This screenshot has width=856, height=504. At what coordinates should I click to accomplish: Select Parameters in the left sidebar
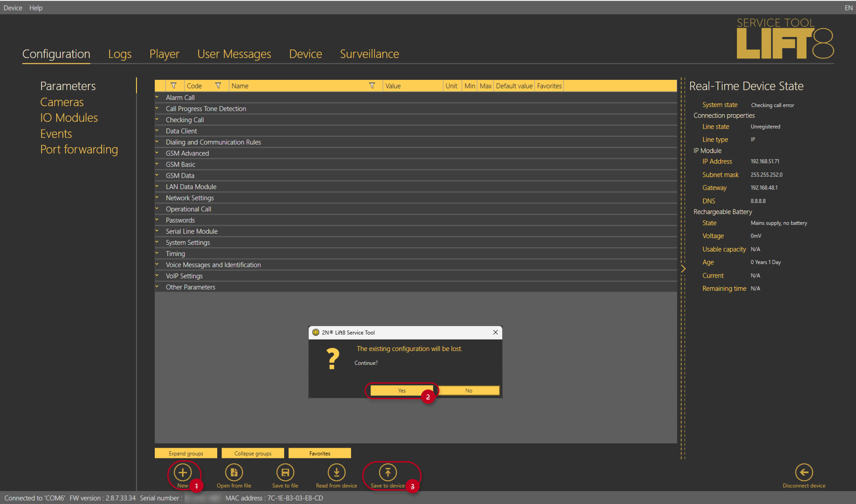click(x=68, y=86)
